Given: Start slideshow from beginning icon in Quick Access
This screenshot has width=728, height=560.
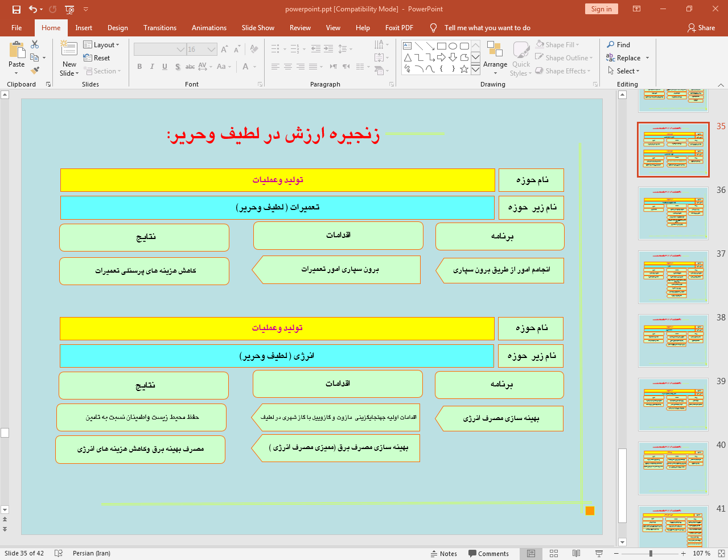Looking at the screenshot, I should 69,9.
